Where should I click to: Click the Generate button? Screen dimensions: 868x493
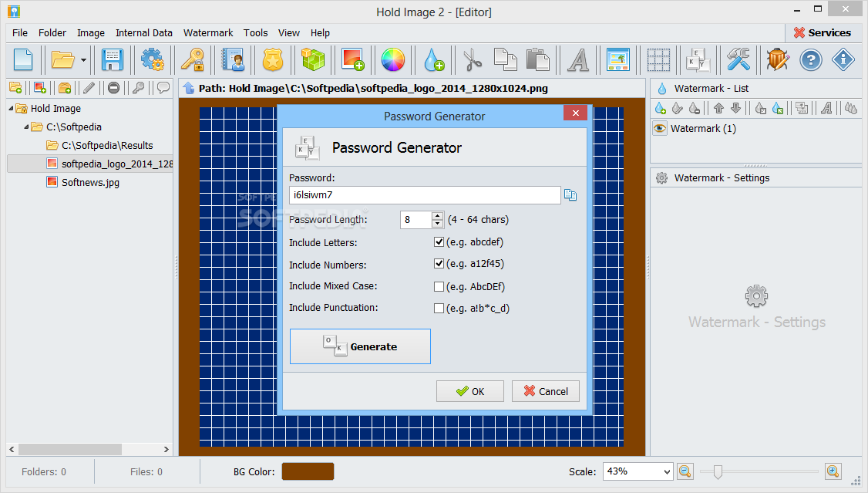coord(360,346)
